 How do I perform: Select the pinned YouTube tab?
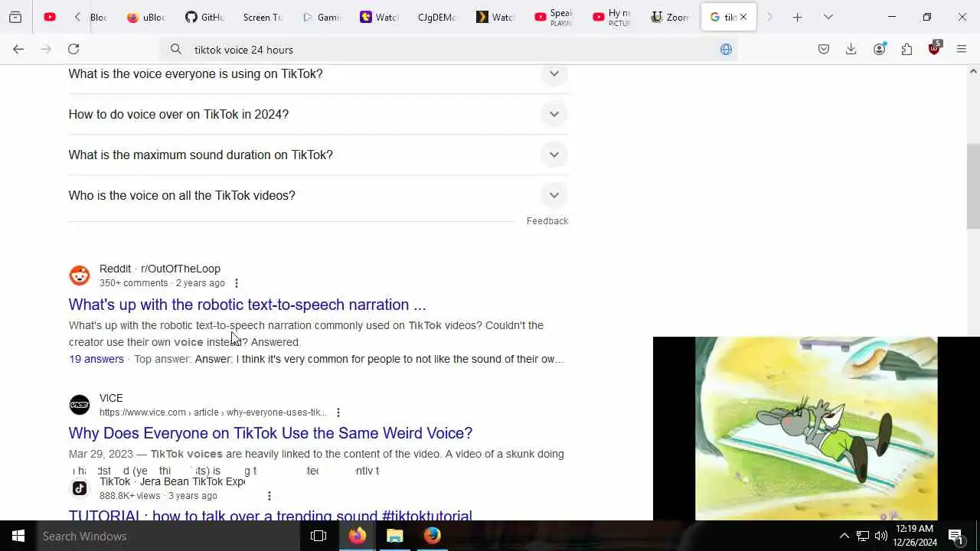50,17
